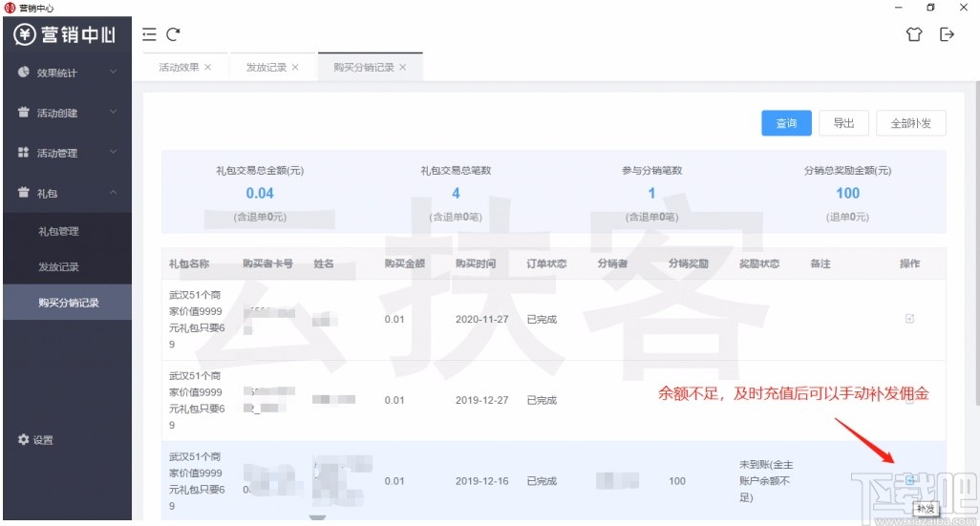The height and width of the screenshot is (526, 980).
Task: Click the 导出 button
Action: click(x=843, y=123)
